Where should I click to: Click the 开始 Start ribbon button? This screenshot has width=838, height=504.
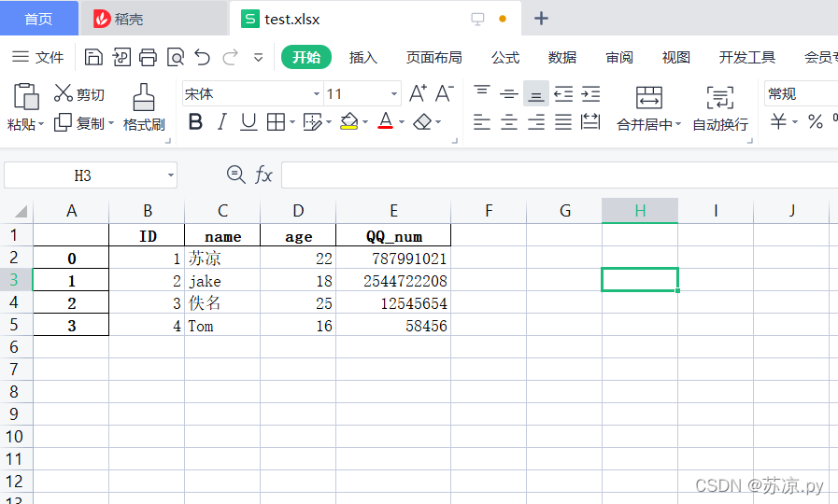tap(306, 57)
